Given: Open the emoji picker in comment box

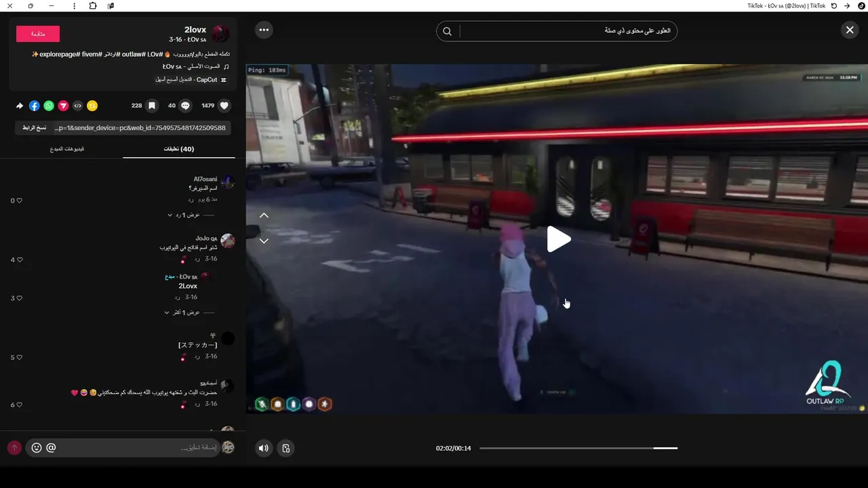Looking at the screenshot, I should point(37,447).
